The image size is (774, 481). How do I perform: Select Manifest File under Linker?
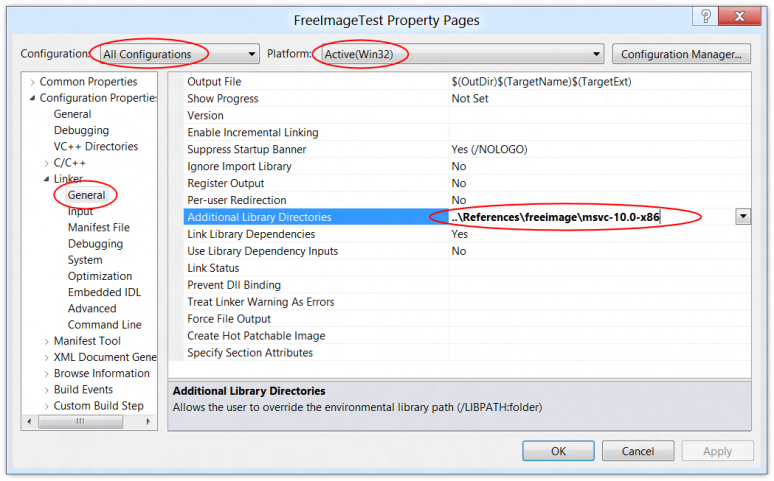(99, 228)
